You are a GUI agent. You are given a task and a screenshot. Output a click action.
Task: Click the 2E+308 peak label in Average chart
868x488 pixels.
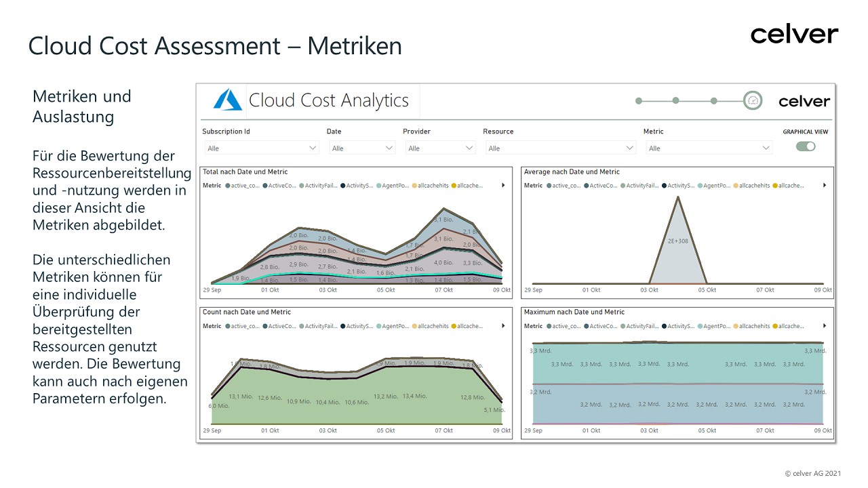[677, 241]
